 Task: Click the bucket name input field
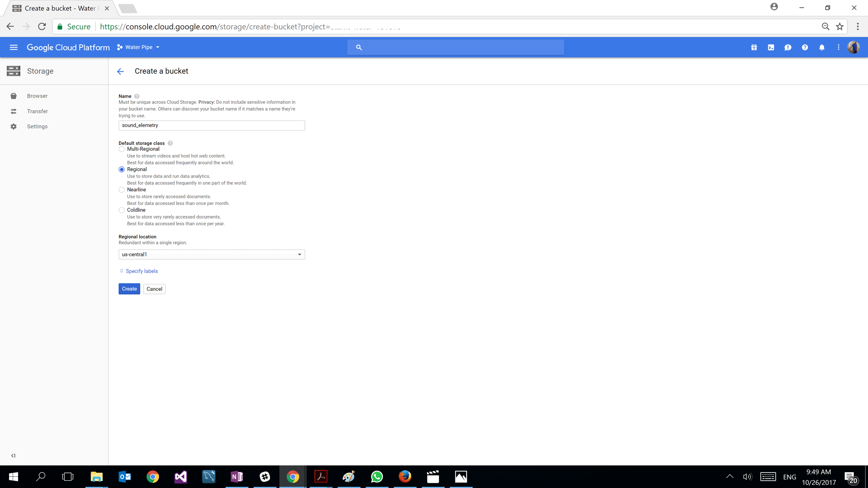tap(212, 125)
